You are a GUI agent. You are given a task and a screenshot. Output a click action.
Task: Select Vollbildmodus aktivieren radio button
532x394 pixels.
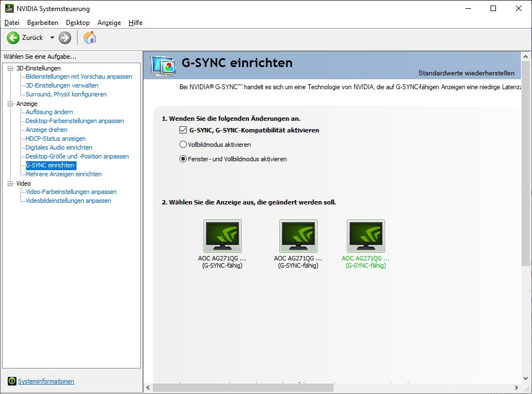[183, 145]
